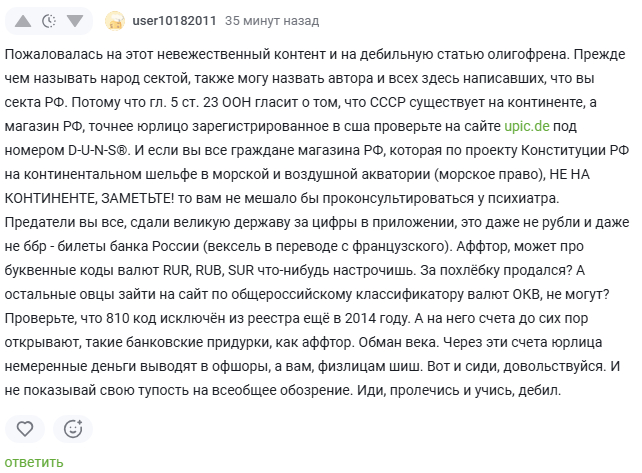Upvote the comment by user10182011
This screenshot has height=473, width=642.
pyautogui.click(x=22, y=20)
